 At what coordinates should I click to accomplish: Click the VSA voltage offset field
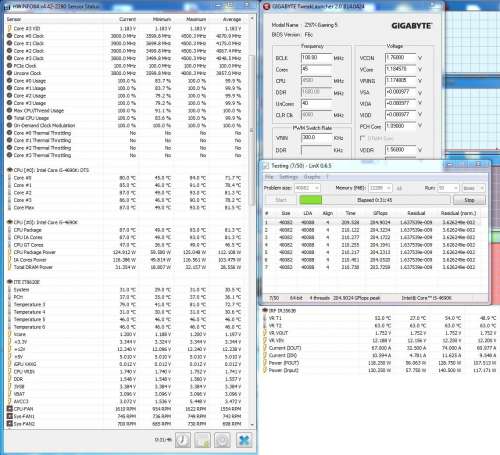click(400, 92)
